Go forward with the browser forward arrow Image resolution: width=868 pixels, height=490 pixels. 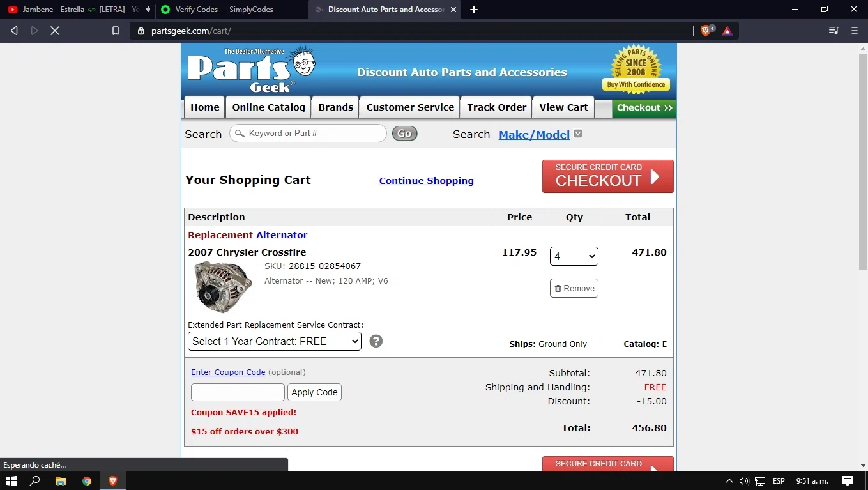pos(34,31)
